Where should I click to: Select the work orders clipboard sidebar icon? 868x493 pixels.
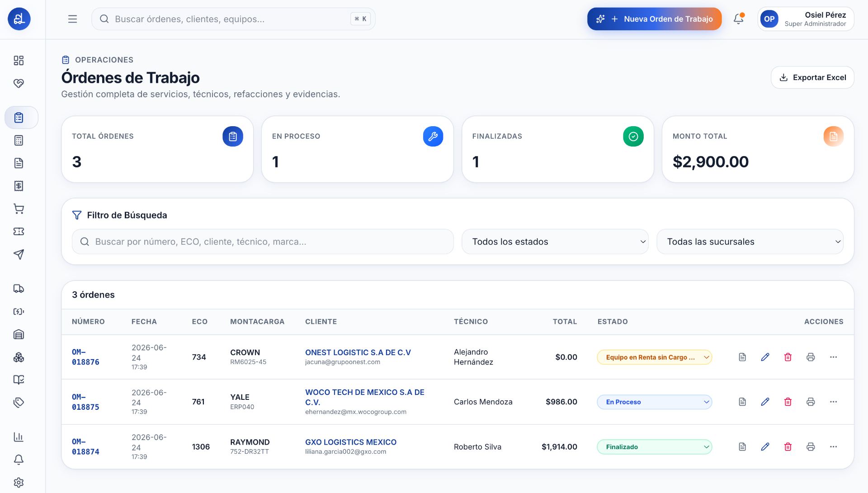point(21,118)
